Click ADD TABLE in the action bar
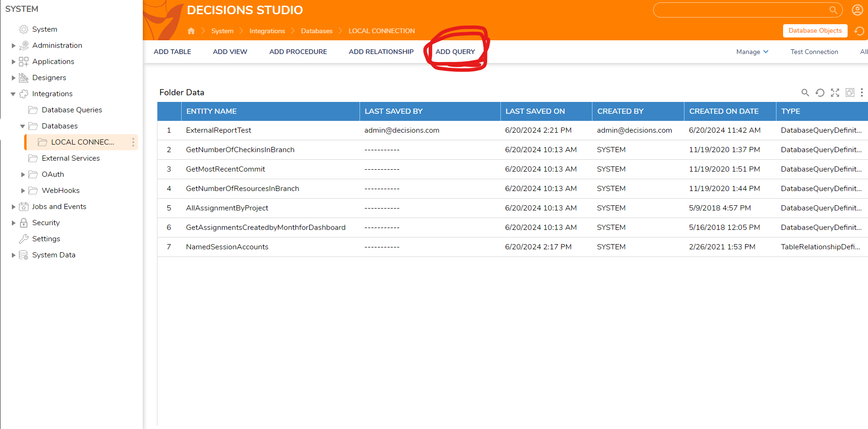 (172, 52)
